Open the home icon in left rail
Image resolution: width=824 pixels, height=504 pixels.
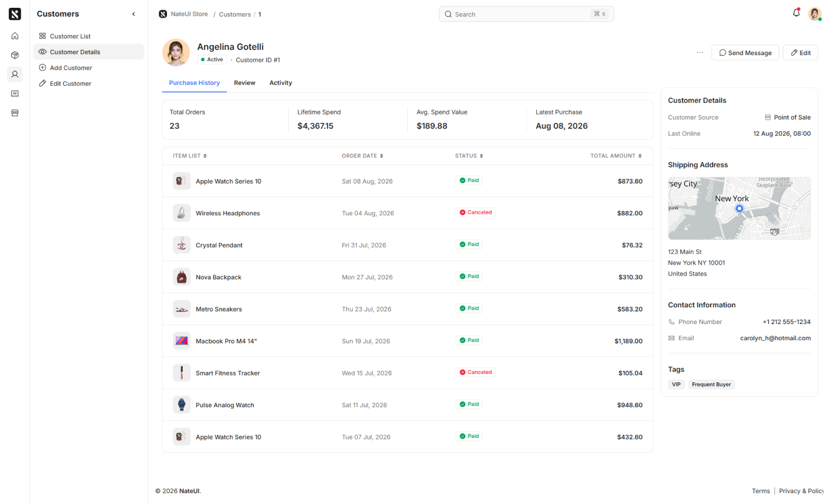(x=15, y=36)
